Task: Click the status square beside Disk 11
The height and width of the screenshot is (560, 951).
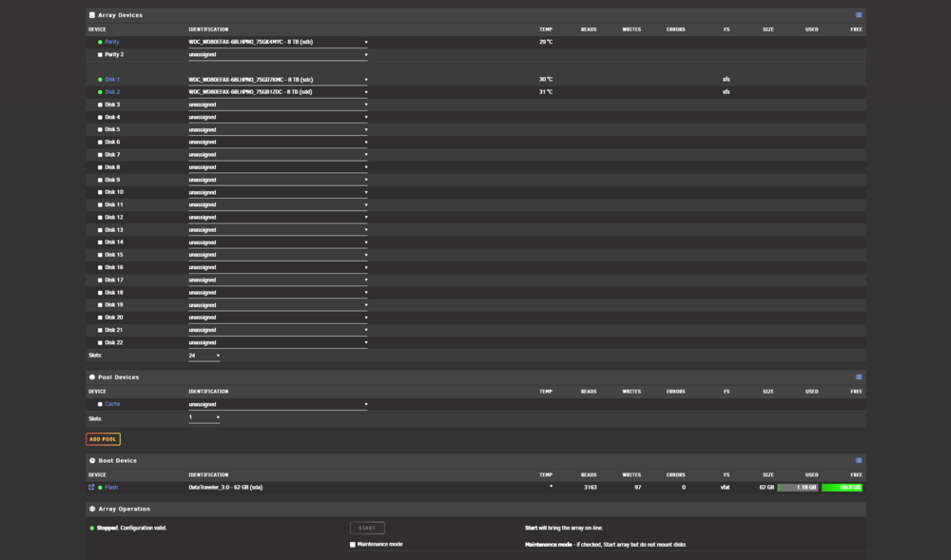Action: point(100,204)
